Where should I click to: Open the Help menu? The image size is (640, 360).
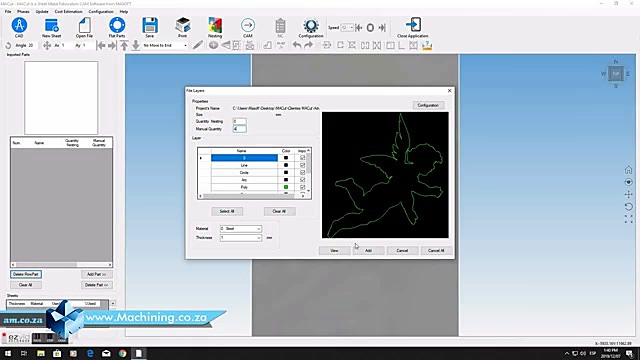[124, 11]
